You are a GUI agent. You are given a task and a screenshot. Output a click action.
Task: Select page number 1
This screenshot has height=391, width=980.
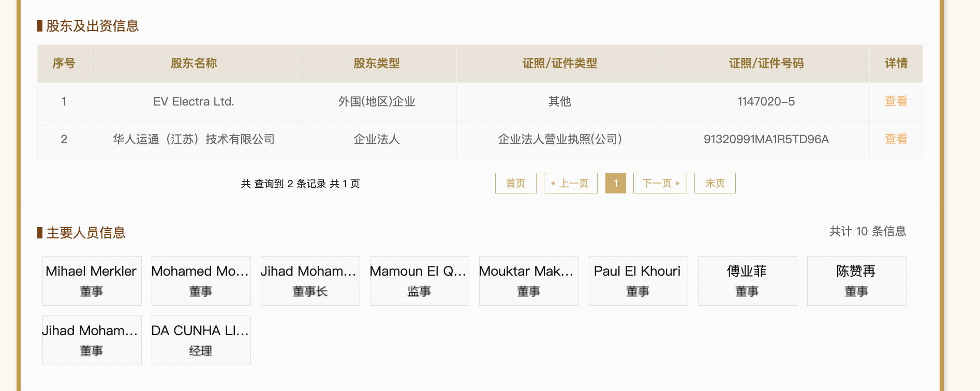pyautogui.click(x=615, y=183)
